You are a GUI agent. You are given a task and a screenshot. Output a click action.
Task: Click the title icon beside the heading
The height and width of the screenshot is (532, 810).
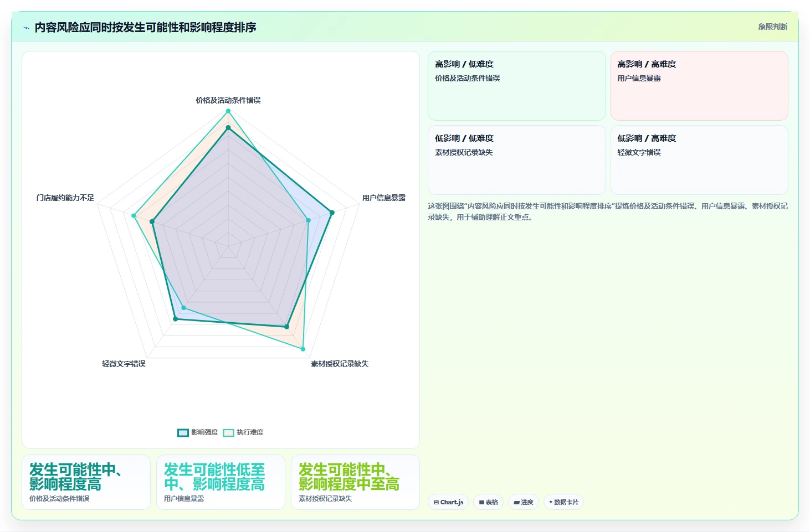coord(26,28)
